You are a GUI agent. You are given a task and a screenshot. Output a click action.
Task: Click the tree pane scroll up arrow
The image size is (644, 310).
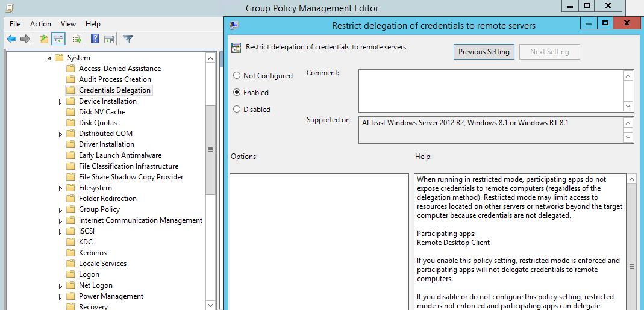click(211, 58)
